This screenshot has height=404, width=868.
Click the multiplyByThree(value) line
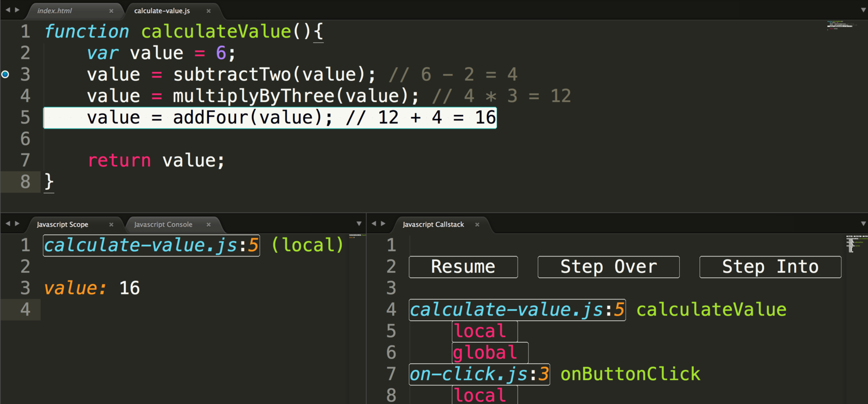329,96
